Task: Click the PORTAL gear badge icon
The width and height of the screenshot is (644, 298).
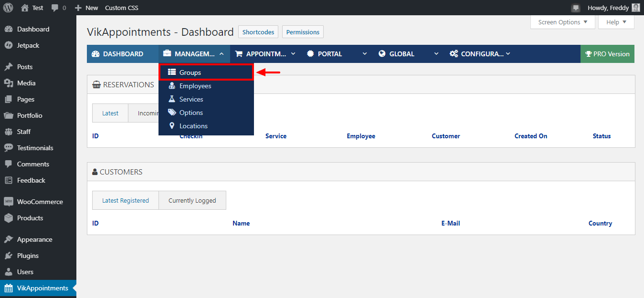Action: tap(310, 54)
